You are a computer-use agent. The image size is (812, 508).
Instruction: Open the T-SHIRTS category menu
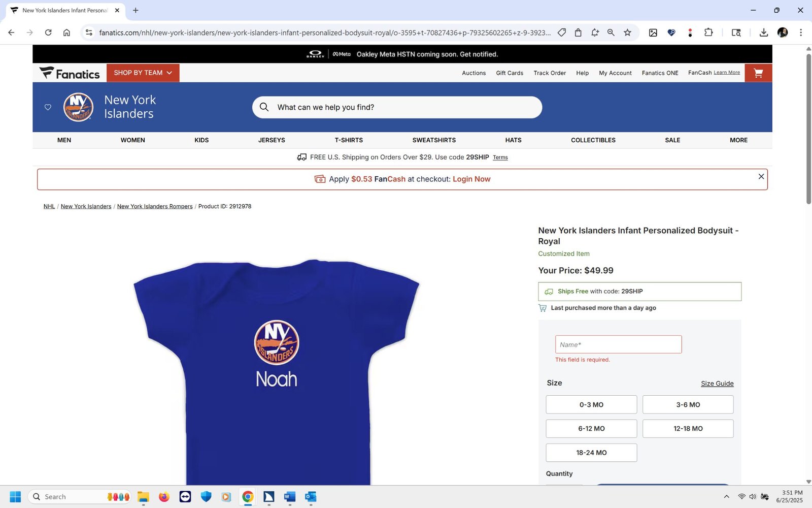(349, 140)
